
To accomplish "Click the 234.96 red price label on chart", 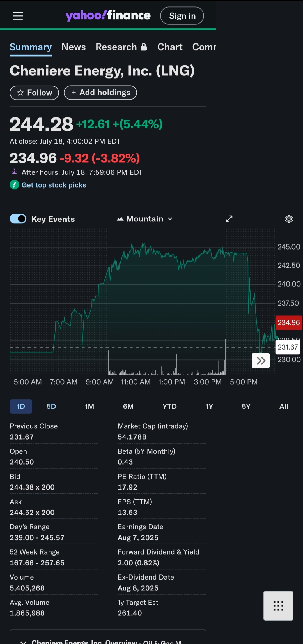I will click(289, 322).
